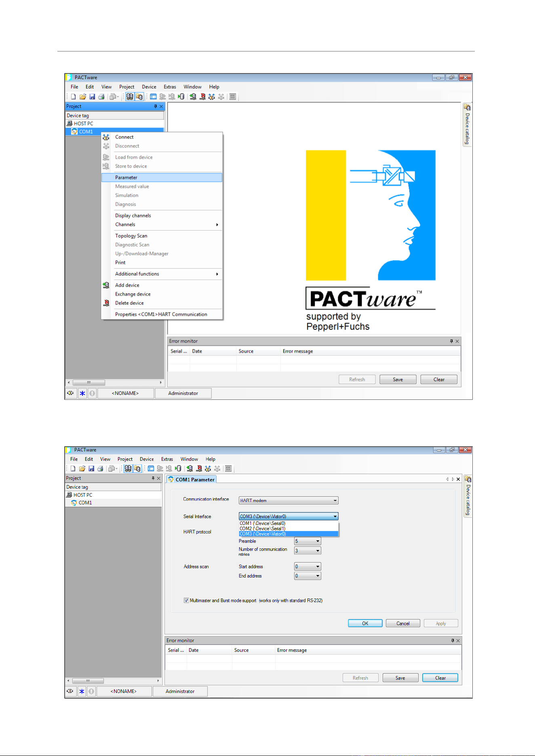Screen dimensions: 535x756
Task: Select Parameter in the context menu
Action: coord(162,178)
